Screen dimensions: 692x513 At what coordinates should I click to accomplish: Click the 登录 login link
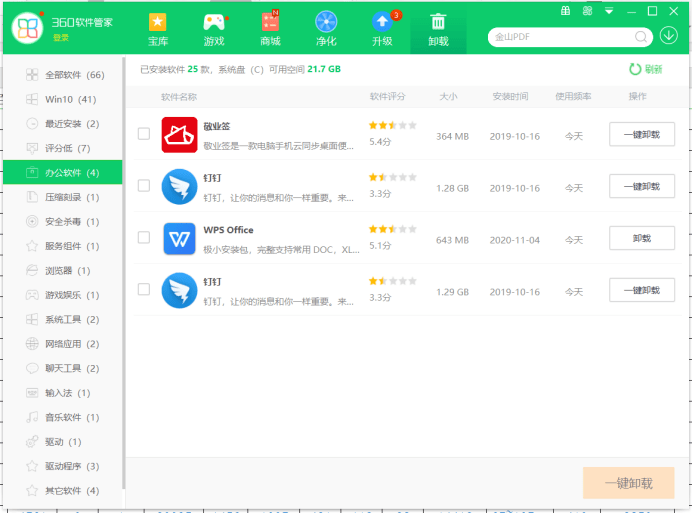point(61,38)
